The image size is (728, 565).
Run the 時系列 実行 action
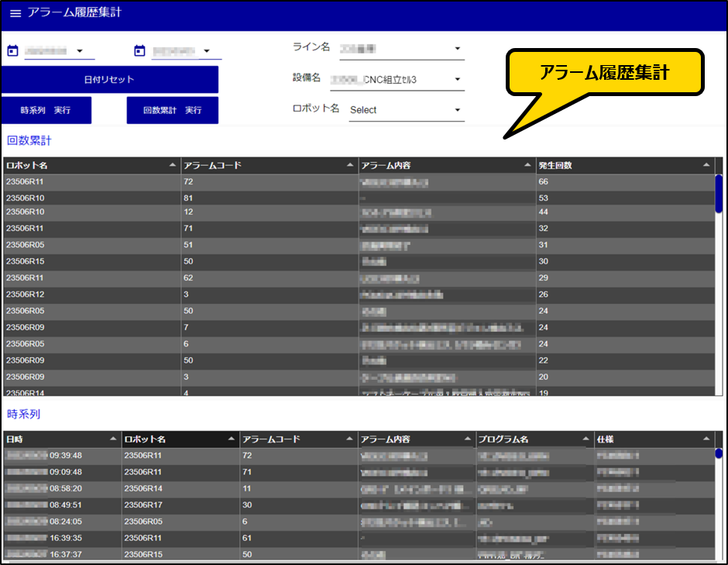pos(46,110)
